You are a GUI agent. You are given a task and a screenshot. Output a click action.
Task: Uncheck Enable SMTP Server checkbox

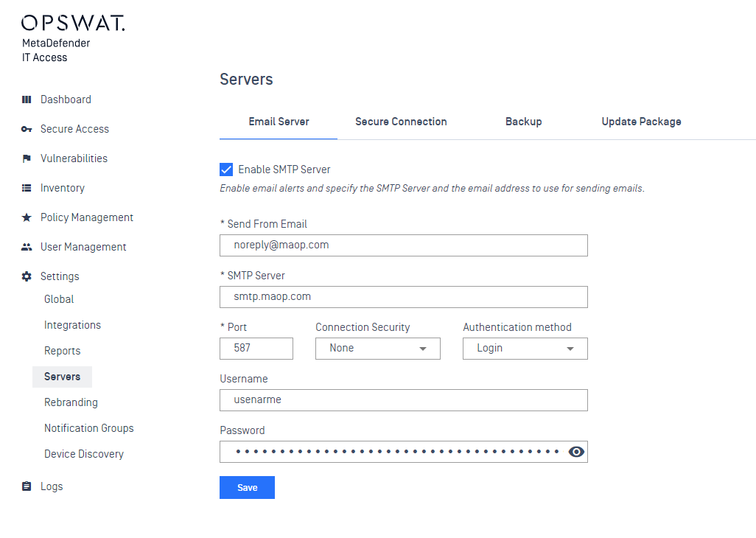[x=226, y=170]
